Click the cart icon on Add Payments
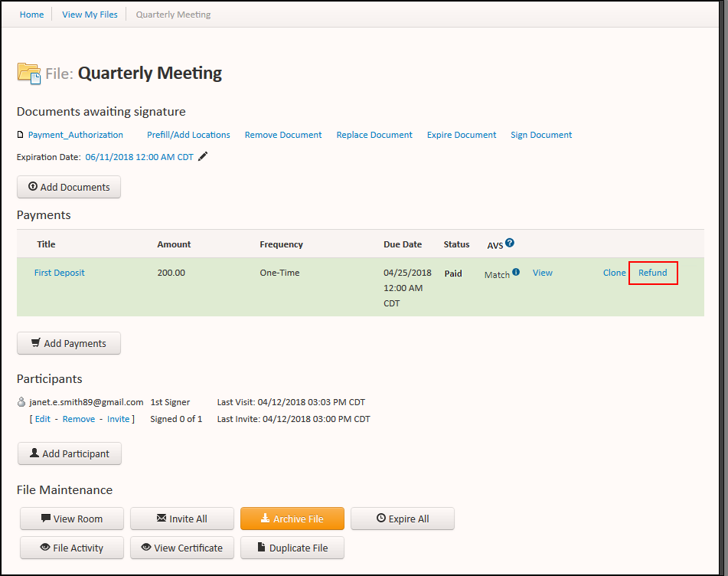Screen dimensions: 728x576 (36, 342)
